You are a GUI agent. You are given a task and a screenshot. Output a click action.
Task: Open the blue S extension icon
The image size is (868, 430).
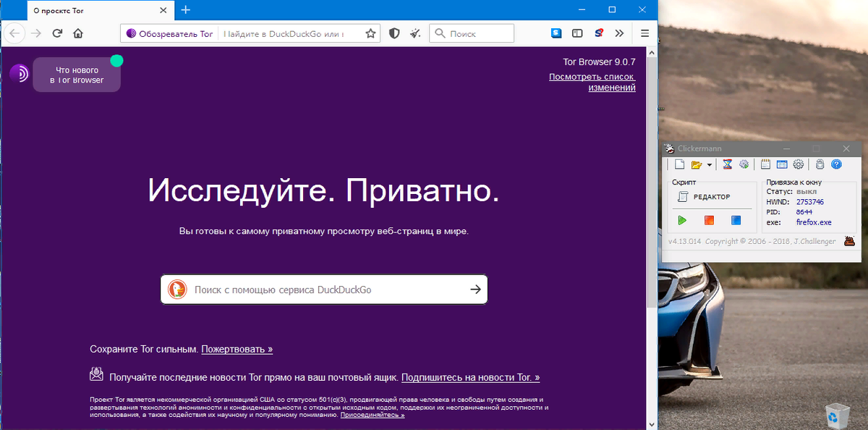click(556, 33)
